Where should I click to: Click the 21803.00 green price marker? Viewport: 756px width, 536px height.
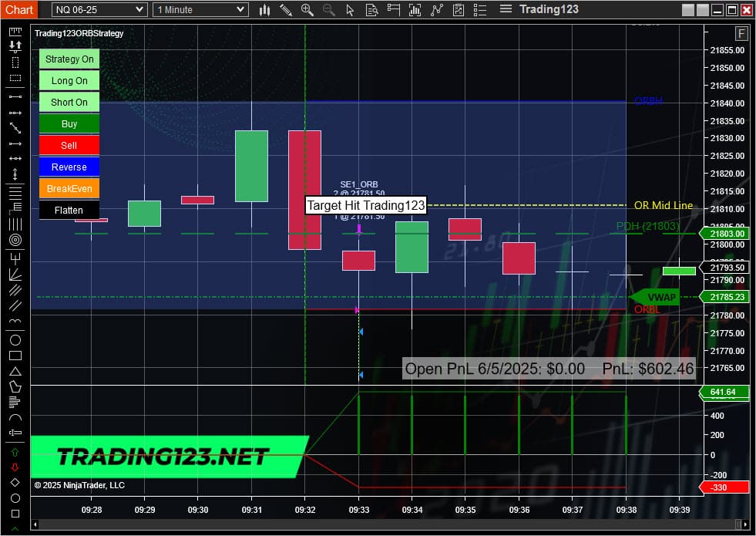click(x=724, y=234)
